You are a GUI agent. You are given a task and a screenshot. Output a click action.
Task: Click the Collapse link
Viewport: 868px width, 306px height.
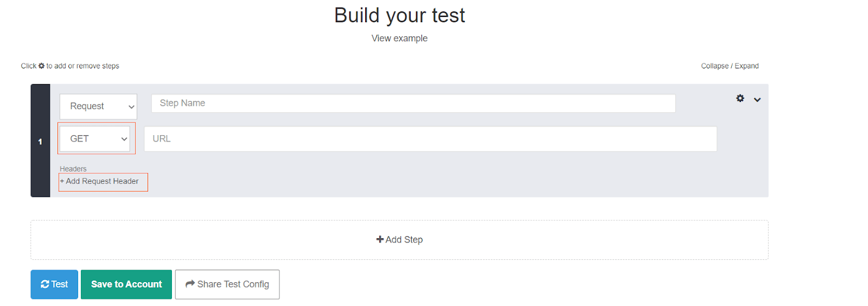click(714, 66)
